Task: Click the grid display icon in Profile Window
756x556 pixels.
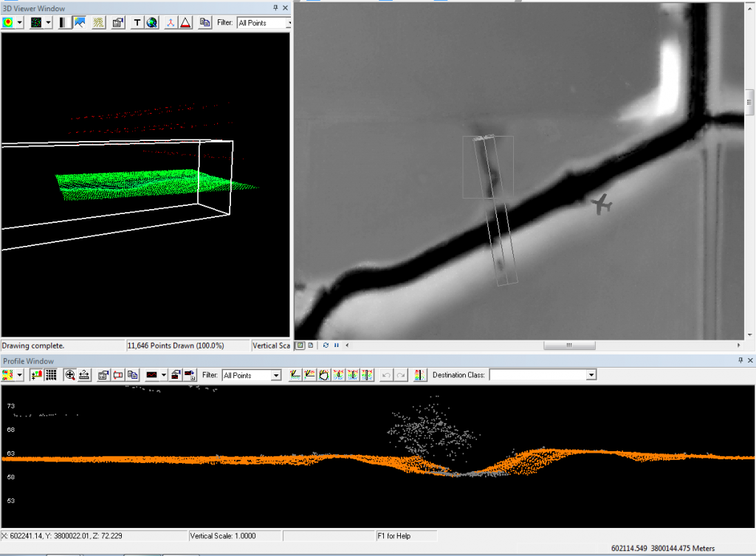Action: (x=51, y=375)
